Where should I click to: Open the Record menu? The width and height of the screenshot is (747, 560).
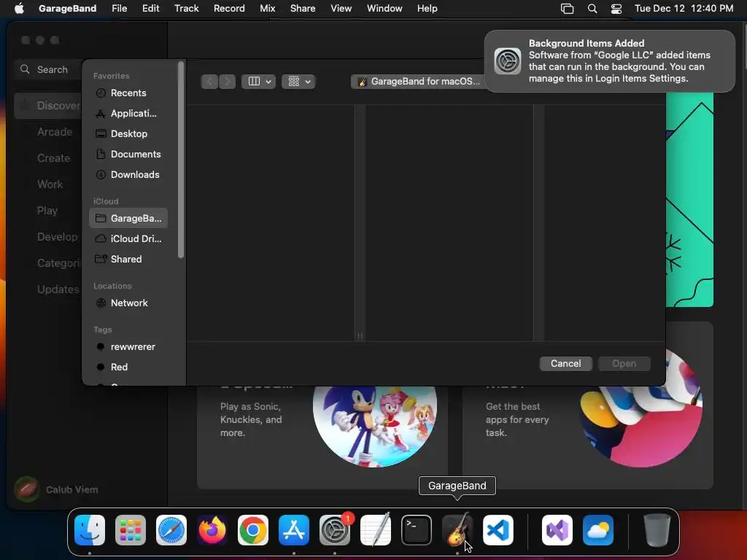click(229, 9)
